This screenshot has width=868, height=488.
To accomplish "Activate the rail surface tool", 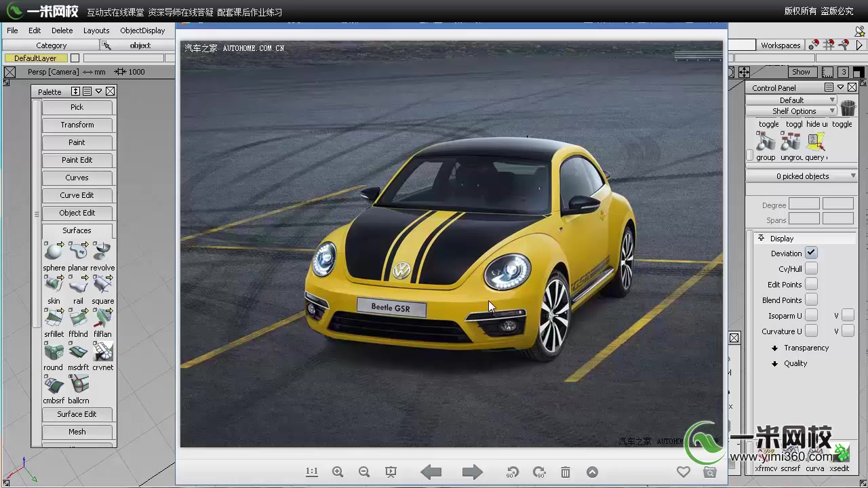I will tap(78, 285).
